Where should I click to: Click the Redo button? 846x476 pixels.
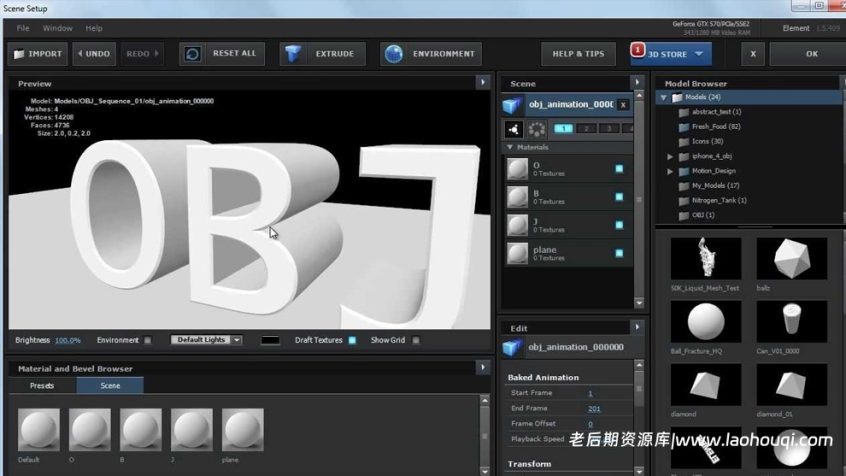coord(142,54)
